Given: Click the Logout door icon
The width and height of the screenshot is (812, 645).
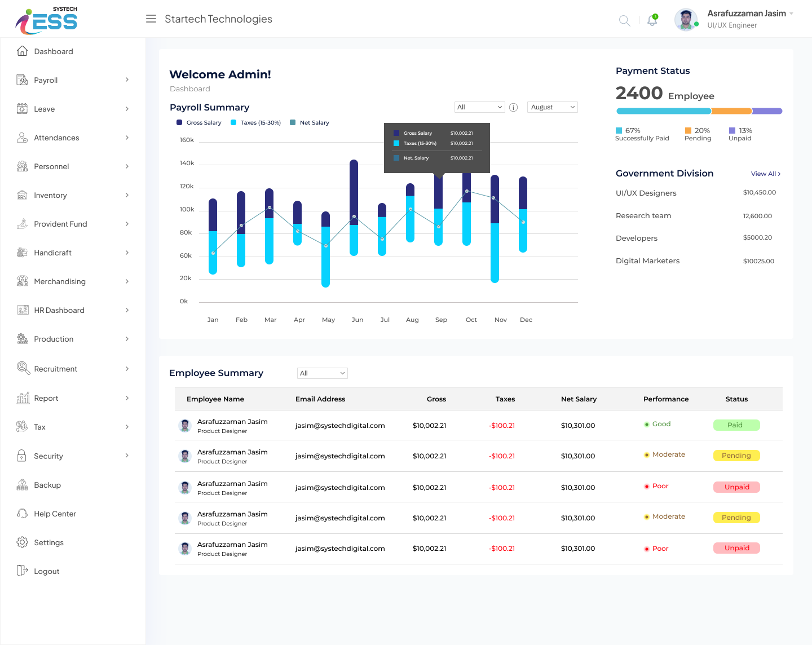Looking at the screenshot, I should tap(22, 571).
